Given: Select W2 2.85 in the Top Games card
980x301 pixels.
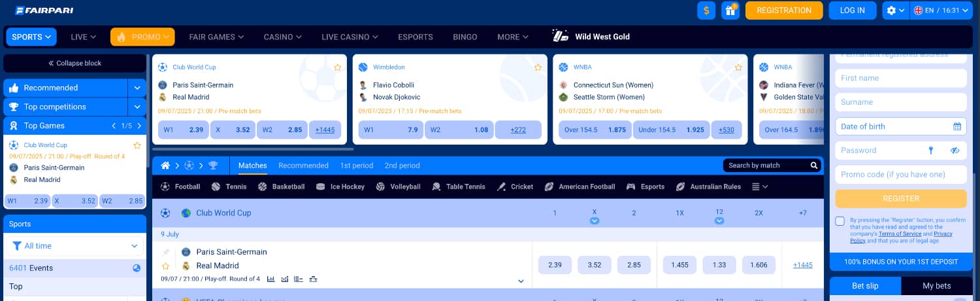Looking at the screenshot, I should 122,201.
